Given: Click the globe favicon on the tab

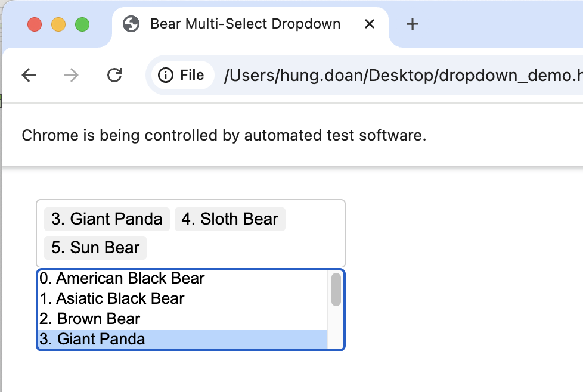Looking at the screenshot, I should click(x=131, y=24).
